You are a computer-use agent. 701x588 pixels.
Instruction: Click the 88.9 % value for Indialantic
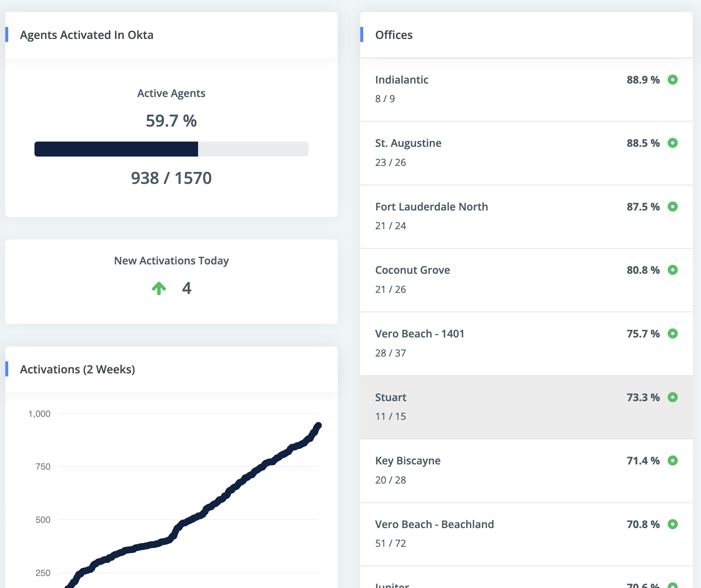click(643, 80)
